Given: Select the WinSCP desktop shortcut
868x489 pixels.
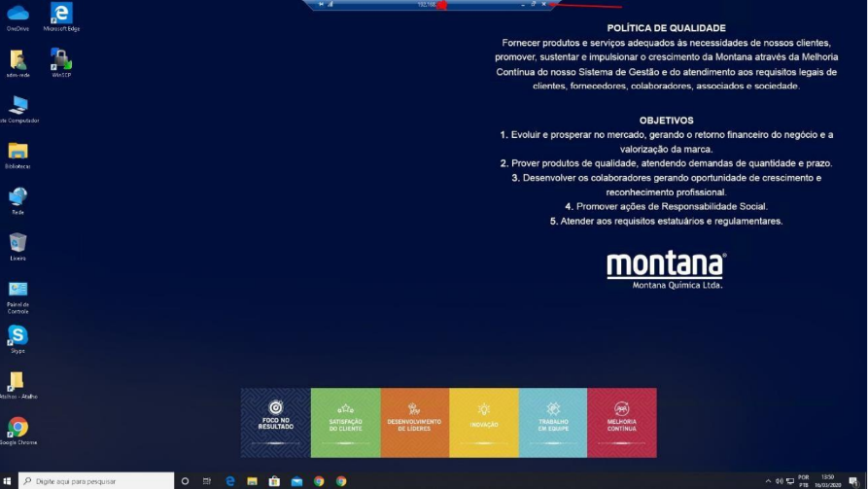Looking at the screenshot, I should (x=60, y=58).
